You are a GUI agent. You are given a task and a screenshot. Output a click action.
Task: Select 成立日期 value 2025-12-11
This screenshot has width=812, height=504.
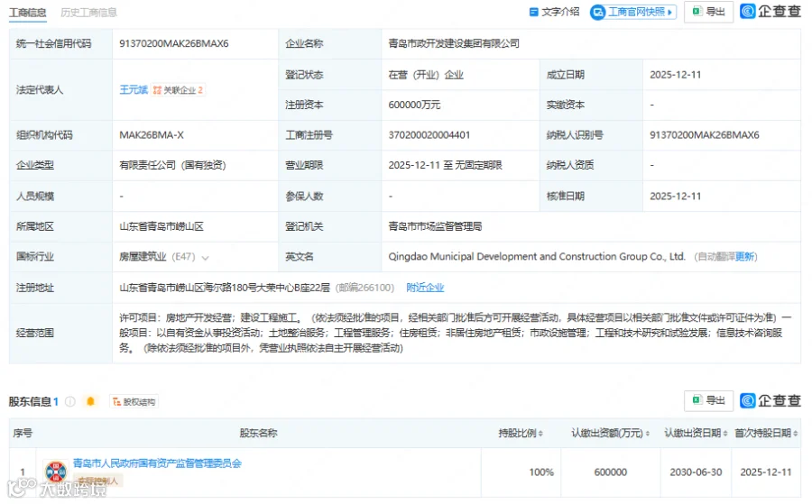[675, 75]
